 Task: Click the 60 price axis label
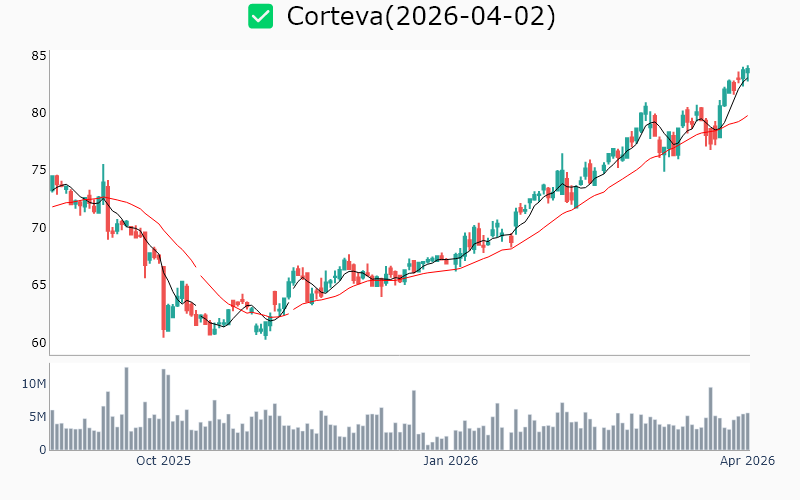[39, 342]
